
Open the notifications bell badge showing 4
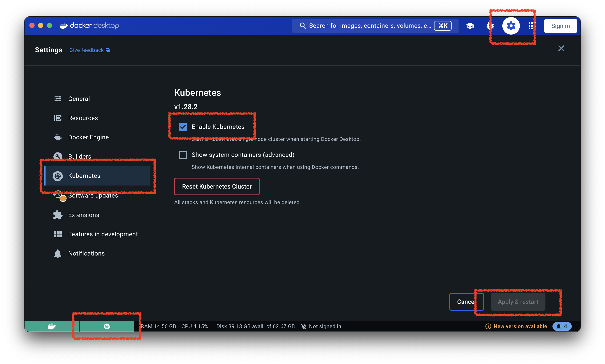pos(562,326)
